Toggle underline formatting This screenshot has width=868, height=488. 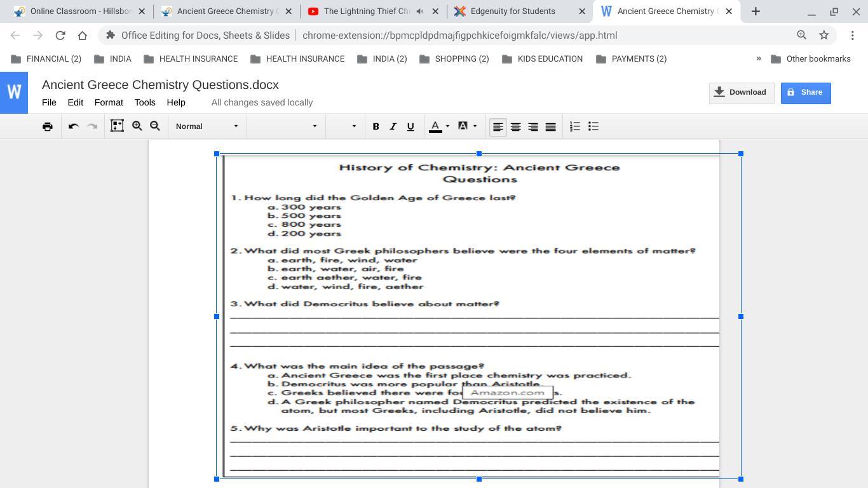(x=410, y=126)
